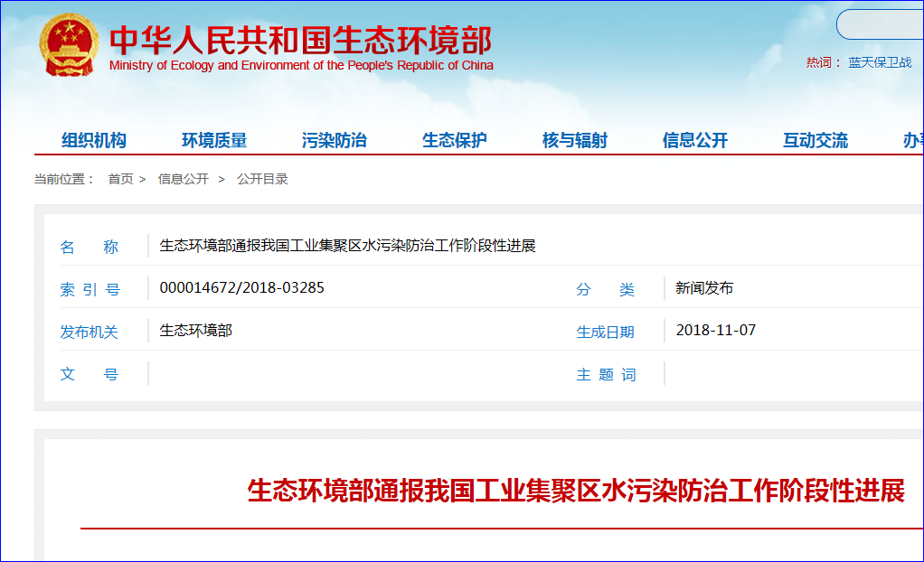Go to the 互动交流 navigation item
The height and width of the screenshot is (562, 924).
tap(816, 140)
